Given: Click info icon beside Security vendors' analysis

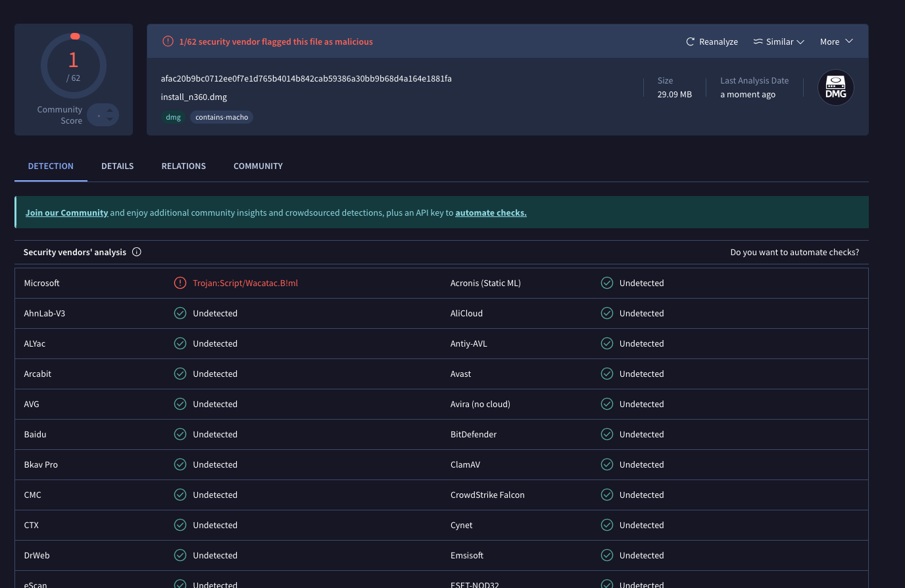Looking at the screenshot, I should (x=137, y=252).
